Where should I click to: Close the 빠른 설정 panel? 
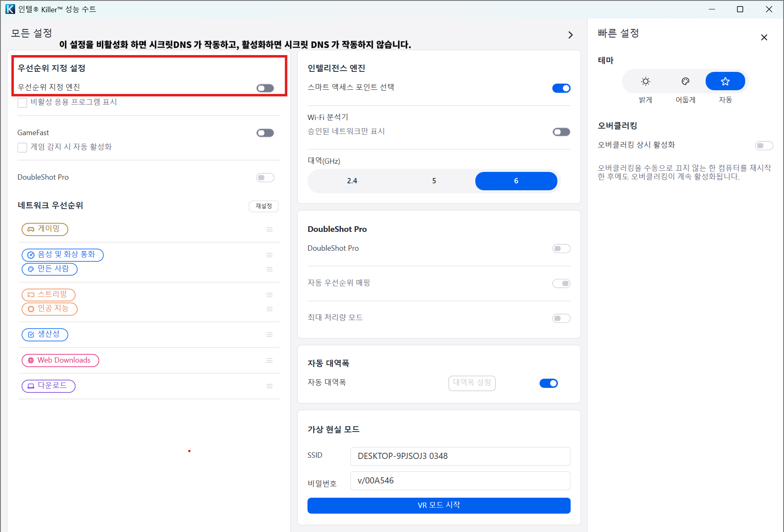(764, 38)
